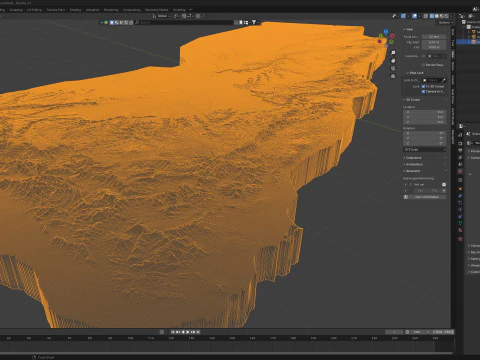The width and height of the screenshot is (480, 360).
Task: Open the outliner display mode dropdown
Action: (x=472, y=16)
